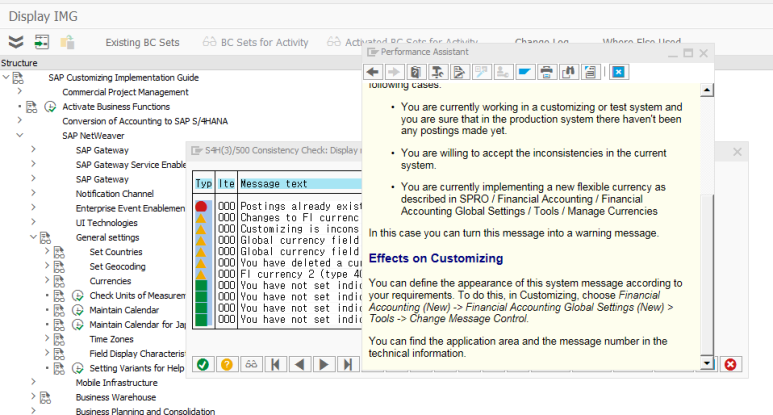Click Existing BC Sets toolbar button
The width and height of the screenshot is (773, 415).
point(142,42)
